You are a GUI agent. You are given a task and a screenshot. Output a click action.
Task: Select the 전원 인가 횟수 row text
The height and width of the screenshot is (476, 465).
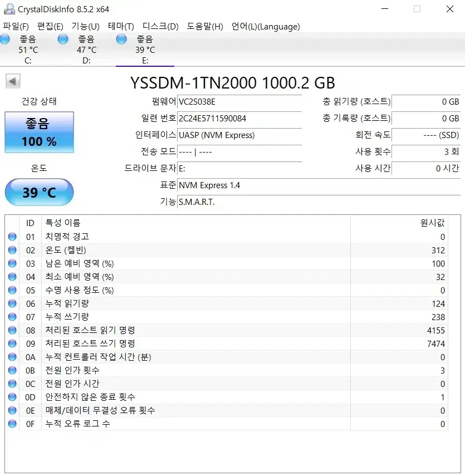click(72, 370)
